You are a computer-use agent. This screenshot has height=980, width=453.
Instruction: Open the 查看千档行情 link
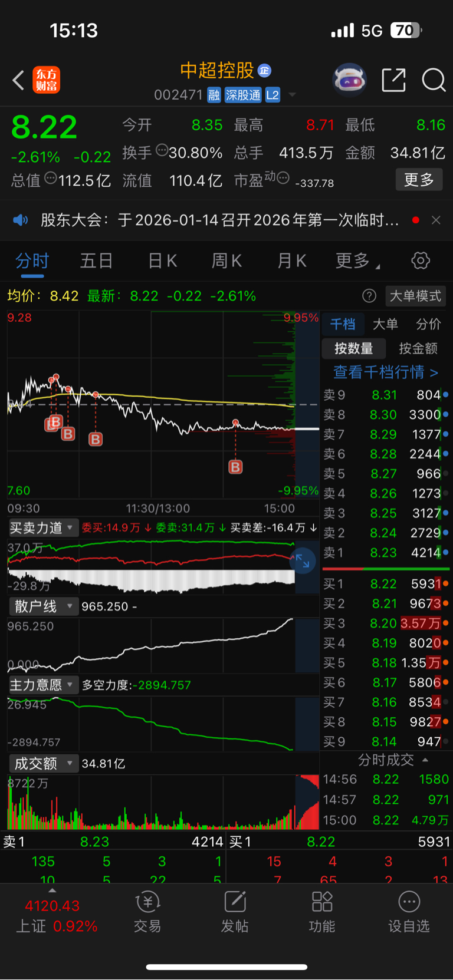click(386, 372)
